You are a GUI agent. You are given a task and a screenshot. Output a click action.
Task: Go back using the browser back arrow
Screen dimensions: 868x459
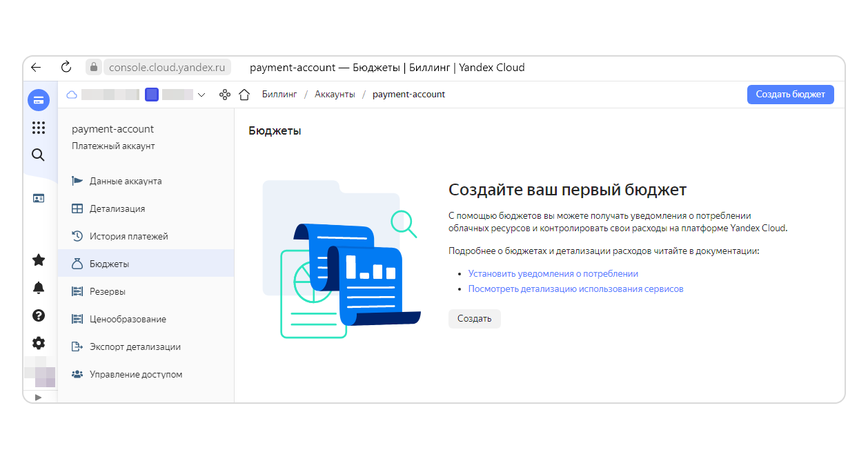tap(36, 68)
